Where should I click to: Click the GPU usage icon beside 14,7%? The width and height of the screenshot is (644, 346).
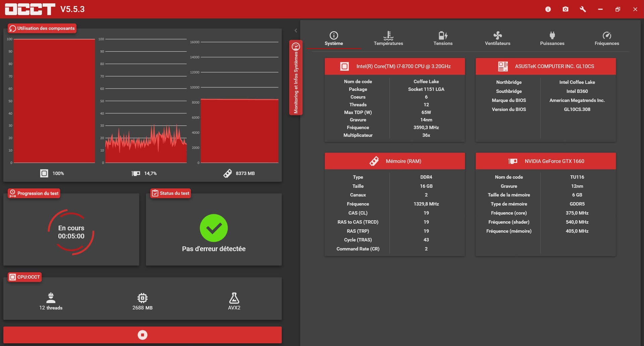click(136, 173)
